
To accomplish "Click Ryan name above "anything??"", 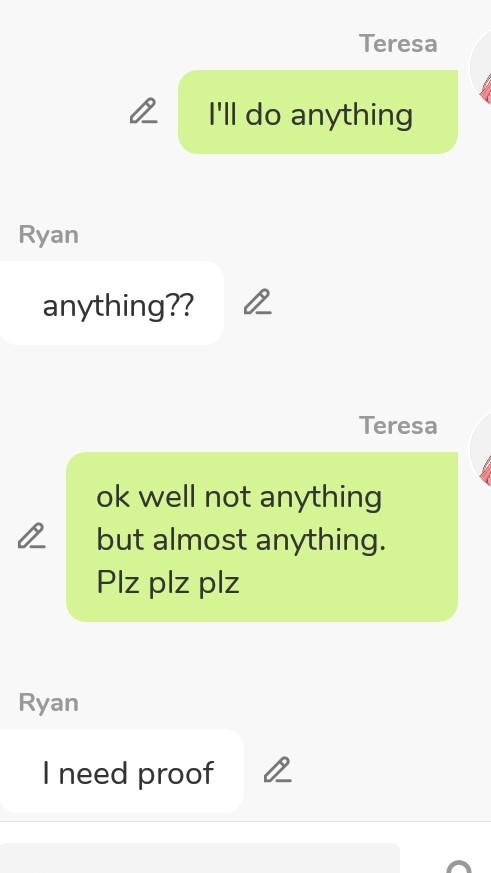I will 48,235.
